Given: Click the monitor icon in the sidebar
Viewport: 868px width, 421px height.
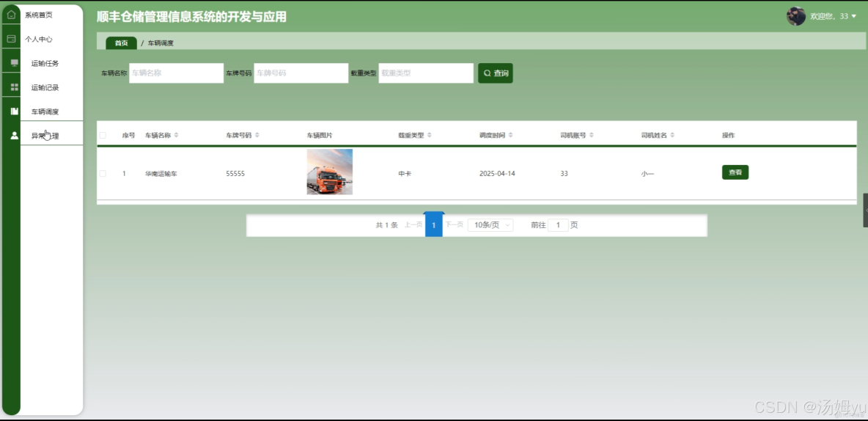Looking at the screenshot, I should (x=15, y=63).
